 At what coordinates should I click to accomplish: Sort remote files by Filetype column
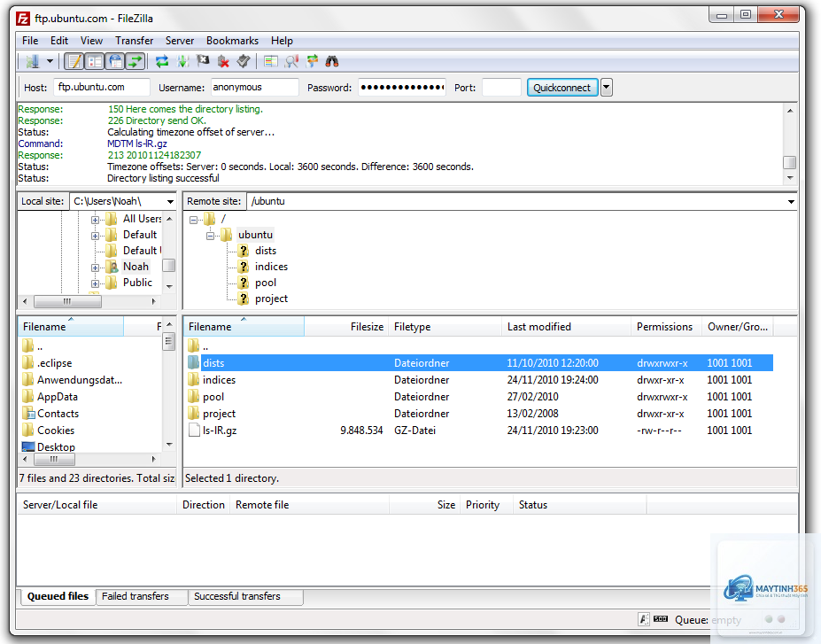tap(445, 327)
